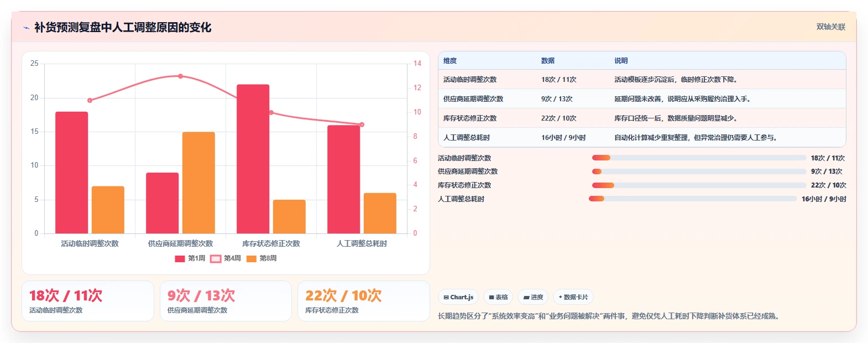Click the 表格 chip

(x=498, y=297)
